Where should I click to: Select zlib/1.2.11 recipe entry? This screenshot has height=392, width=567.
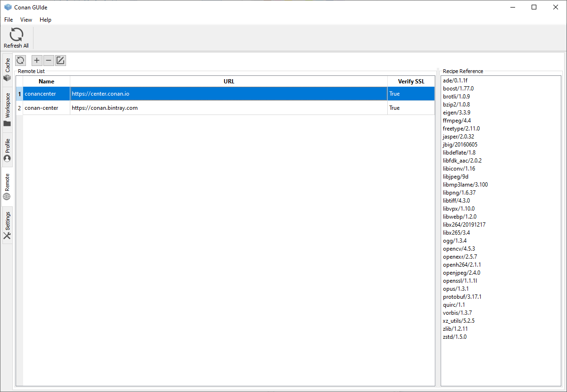click(x=455, y=329)
